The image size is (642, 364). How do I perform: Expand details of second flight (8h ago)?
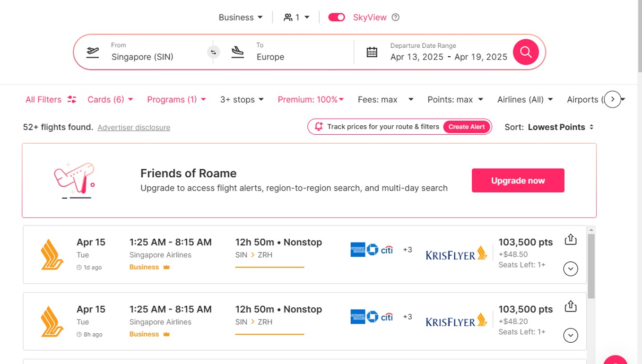(571, 336)
